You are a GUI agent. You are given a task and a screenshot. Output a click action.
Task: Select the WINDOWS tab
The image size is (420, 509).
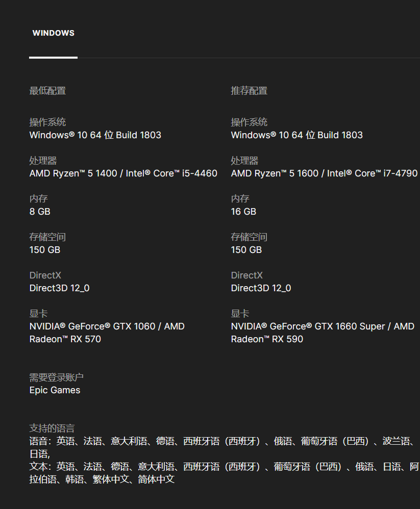(x=53, y=33)
